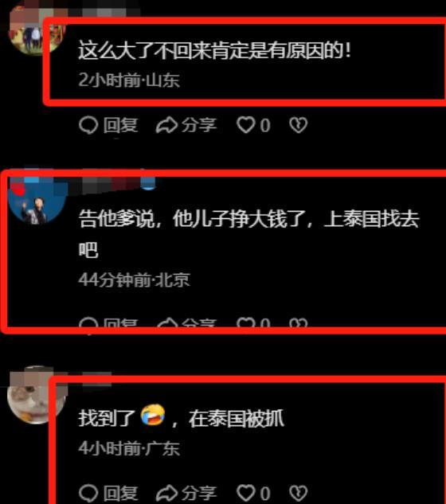446x504 pixels.
Task: Click share arrow under Beijing comment
Action: click(x=167, y=322)
